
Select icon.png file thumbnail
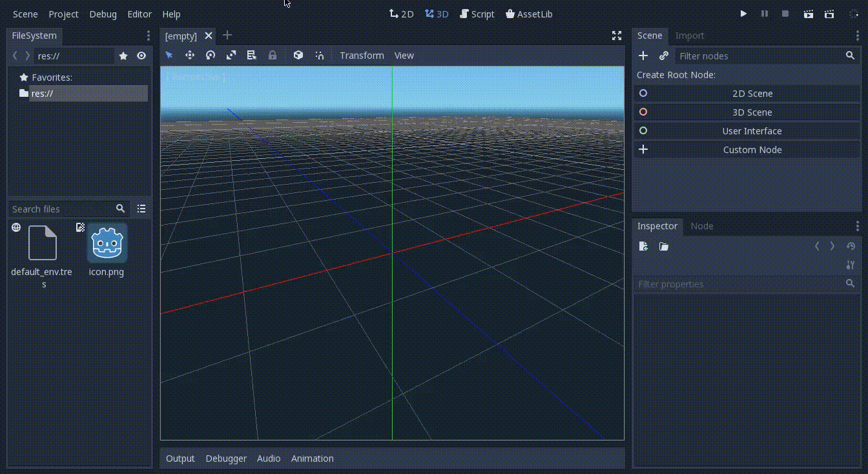pyautogui.click(x=107, y=243)
